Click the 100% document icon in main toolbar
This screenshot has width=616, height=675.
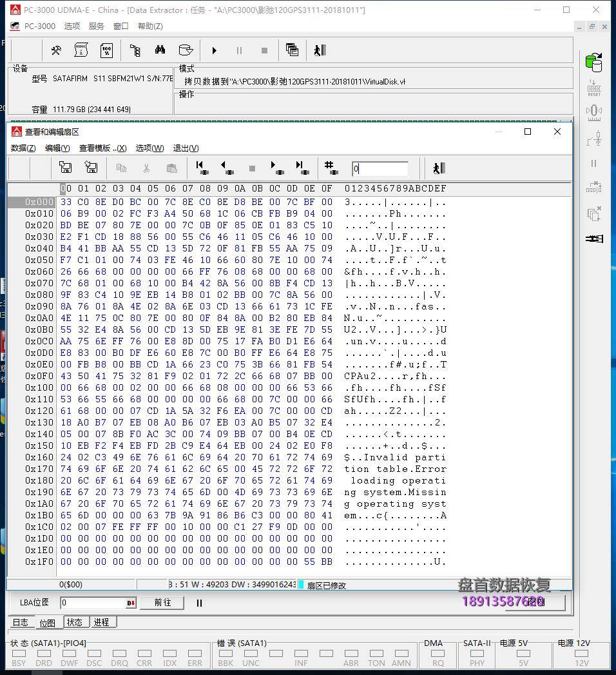(106, 50)
